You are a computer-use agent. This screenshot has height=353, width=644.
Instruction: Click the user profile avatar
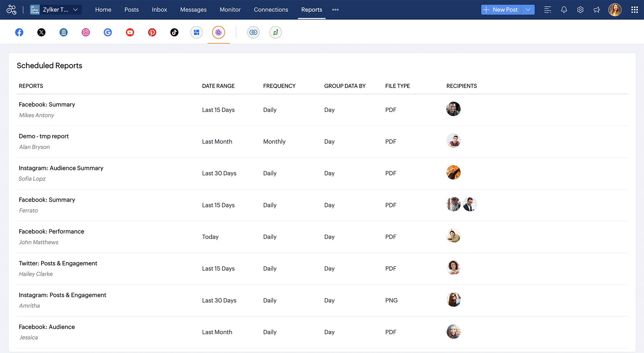click(x=615, y=10)
